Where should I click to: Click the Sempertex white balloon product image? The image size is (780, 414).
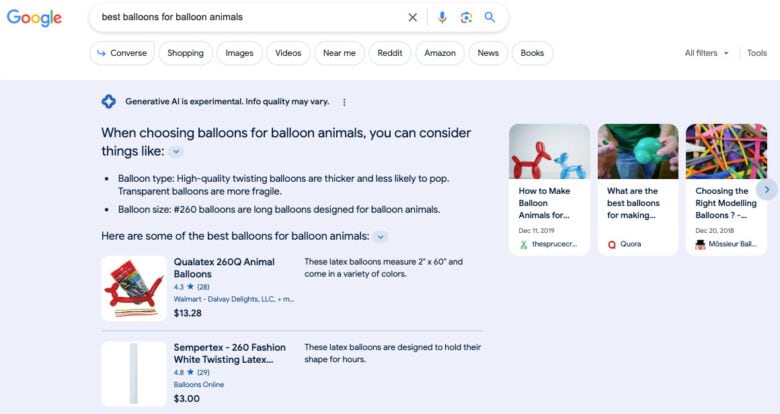click(134, 374)
